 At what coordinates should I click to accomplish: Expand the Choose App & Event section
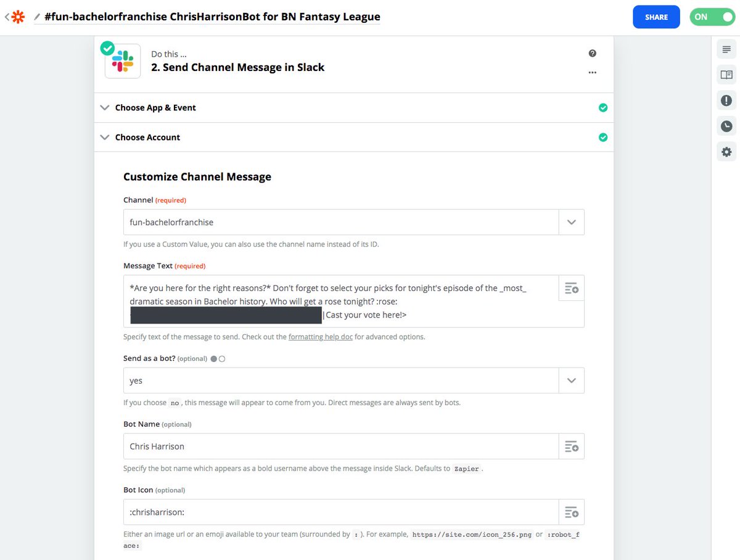(353, 108)
